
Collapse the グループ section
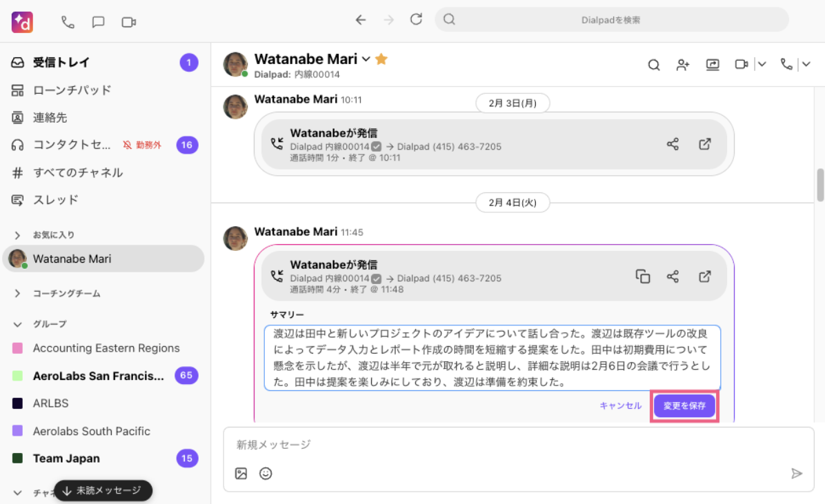(17, 325)
